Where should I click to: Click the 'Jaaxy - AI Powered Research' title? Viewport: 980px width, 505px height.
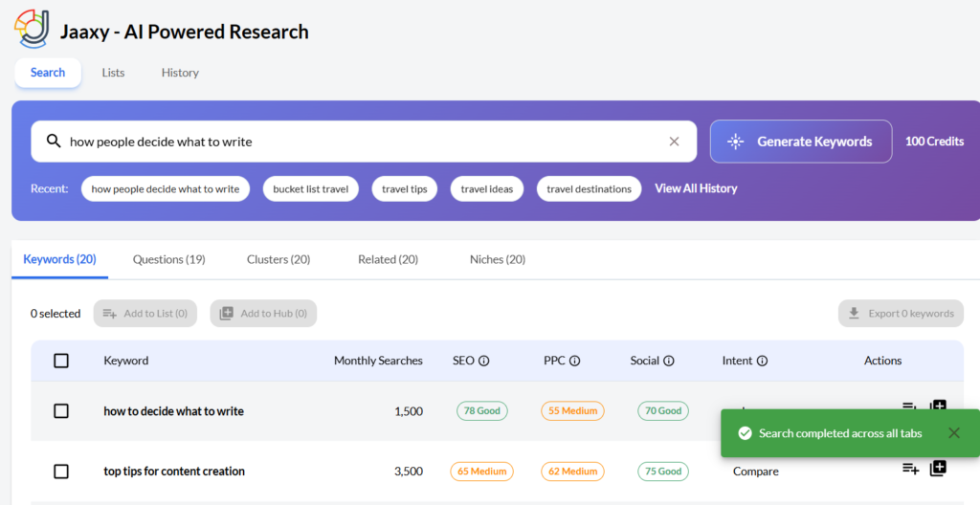(185, 32)
